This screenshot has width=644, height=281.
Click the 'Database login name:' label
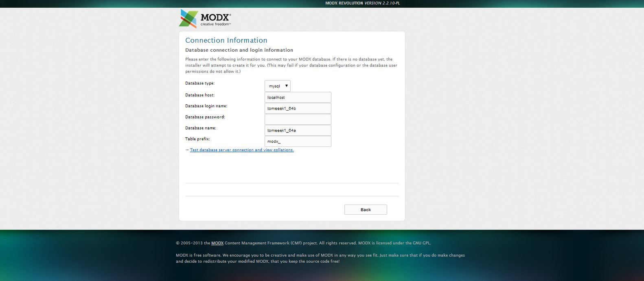(x=206, y=106)
